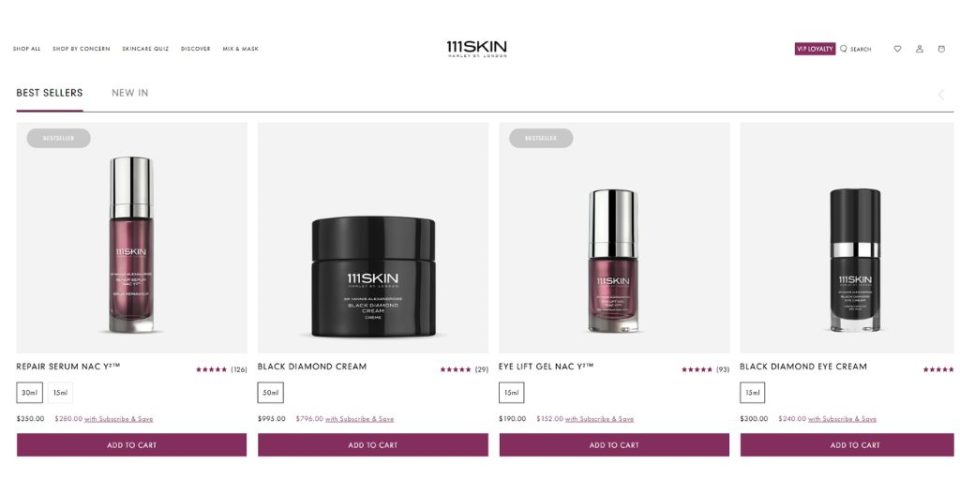Viewport: 960px width, 480px height.
Task: Open Black Diamond Cream star rating
Action: [464, 369]
